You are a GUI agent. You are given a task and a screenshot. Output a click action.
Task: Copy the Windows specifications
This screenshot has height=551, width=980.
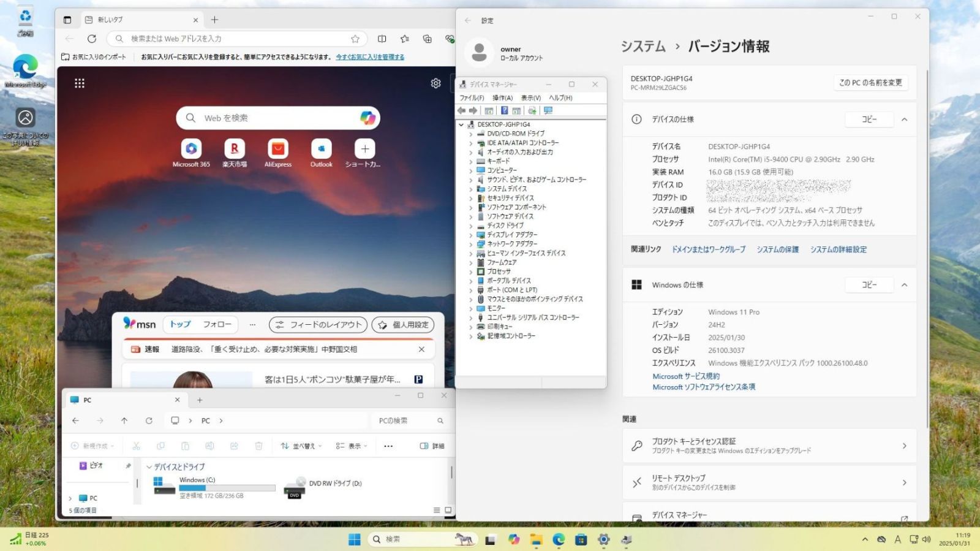[x=869, y=285]
